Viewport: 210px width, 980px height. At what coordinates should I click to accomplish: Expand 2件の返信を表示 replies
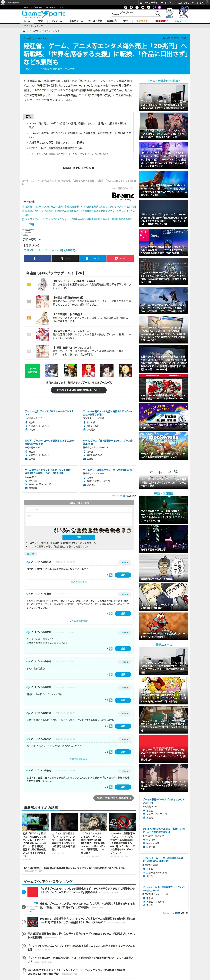pyautogui.click(x=79, y=621)
